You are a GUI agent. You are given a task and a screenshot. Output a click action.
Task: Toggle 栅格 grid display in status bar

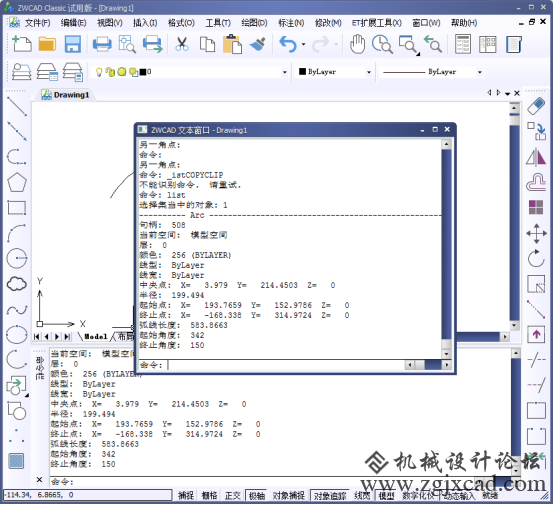pos(209,496)
